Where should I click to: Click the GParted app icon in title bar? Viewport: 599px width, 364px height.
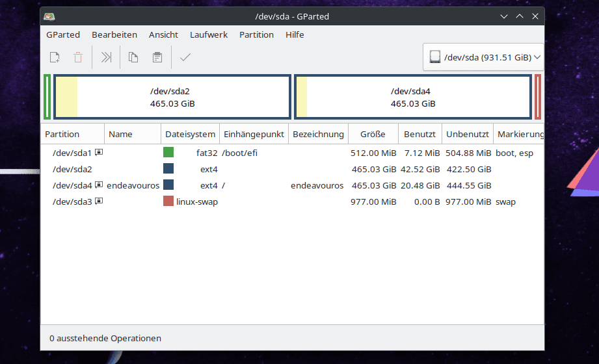click(x=49, y=16)
